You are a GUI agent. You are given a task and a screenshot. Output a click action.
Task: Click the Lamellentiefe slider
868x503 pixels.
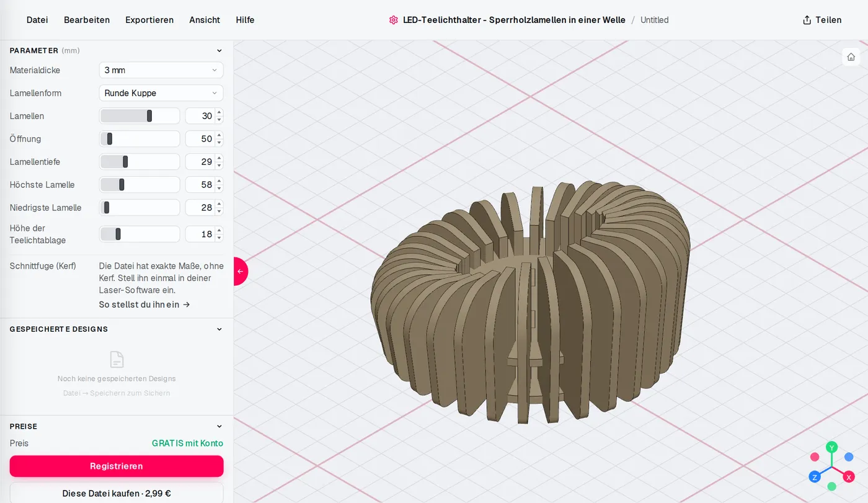coord(139,162)
